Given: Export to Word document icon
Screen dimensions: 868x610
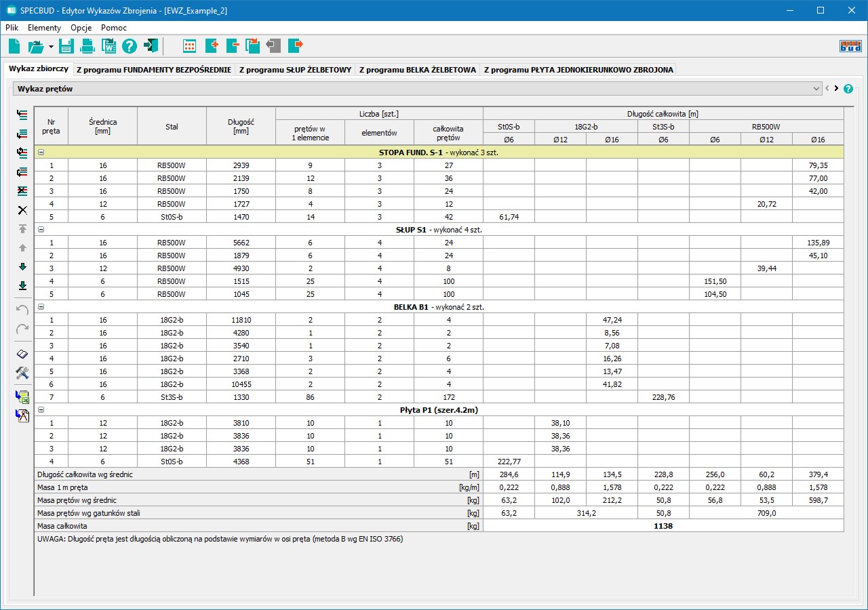Looking at the screenshot, I should 108,46.
